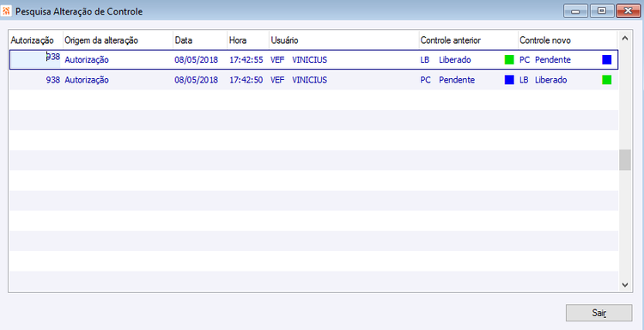The height and width of the screenshot is (330, 644).
Task: Sort by Origem da alteração column header
Action: point(118,40)
